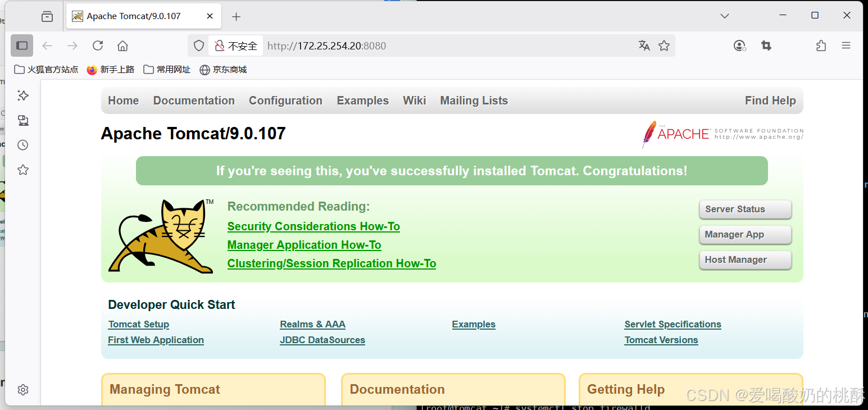Reload the Tomcat page
This screenshot has width=868, height=410.
point(98,45)
